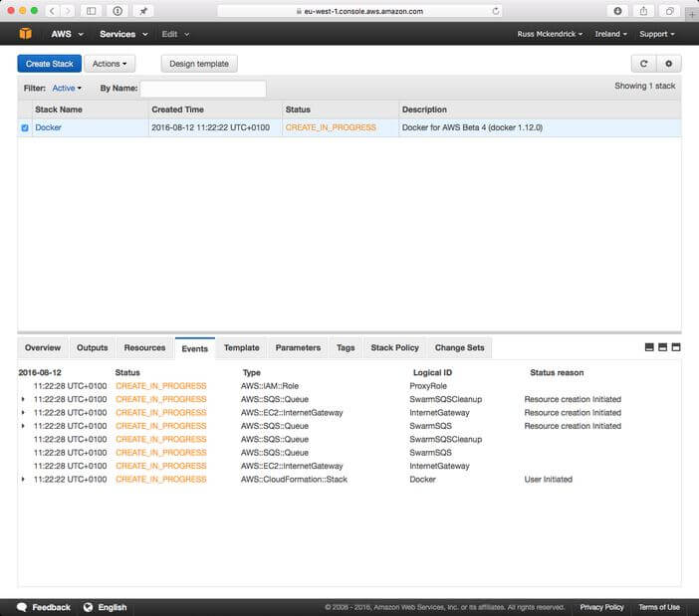Click the AWS orange cube logo
Viewport: 699px width, 616px height.
click(x=26, y=34)
